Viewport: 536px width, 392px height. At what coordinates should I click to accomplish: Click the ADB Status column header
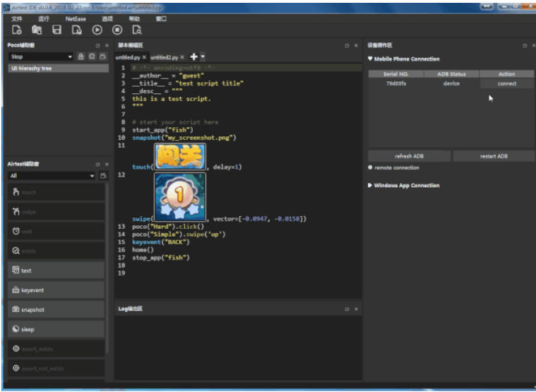pos(451,74)
